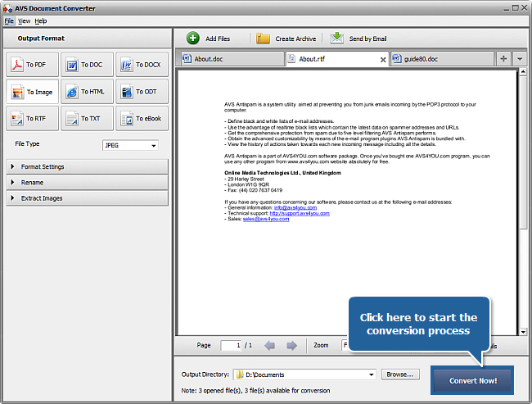
Task: Select the To HTML output format
Action: (87, 92)
